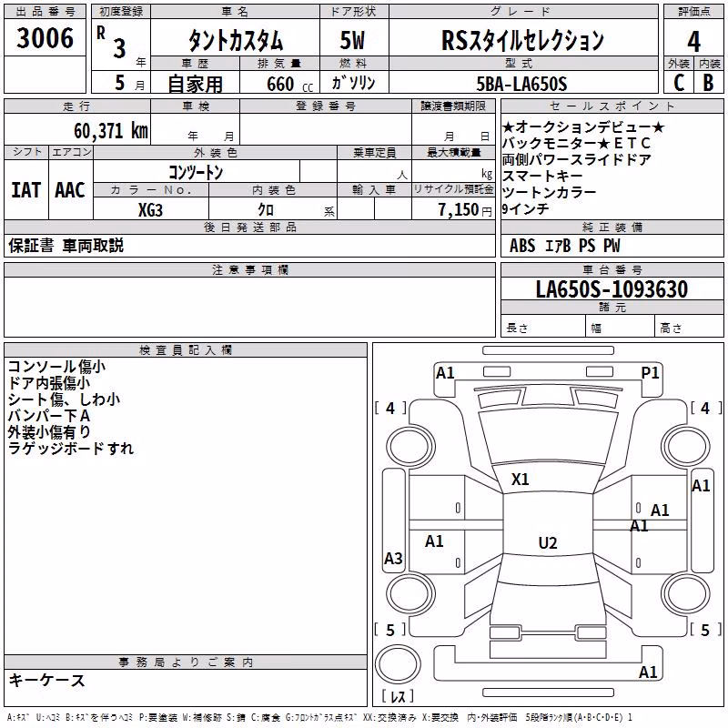Click the 検査員記入欄 header
Viewport: 728px width, 728px height.
pos(186,350)
